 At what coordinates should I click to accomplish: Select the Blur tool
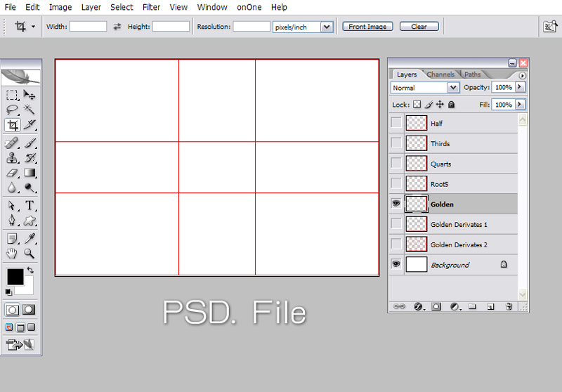click(12, 188)
